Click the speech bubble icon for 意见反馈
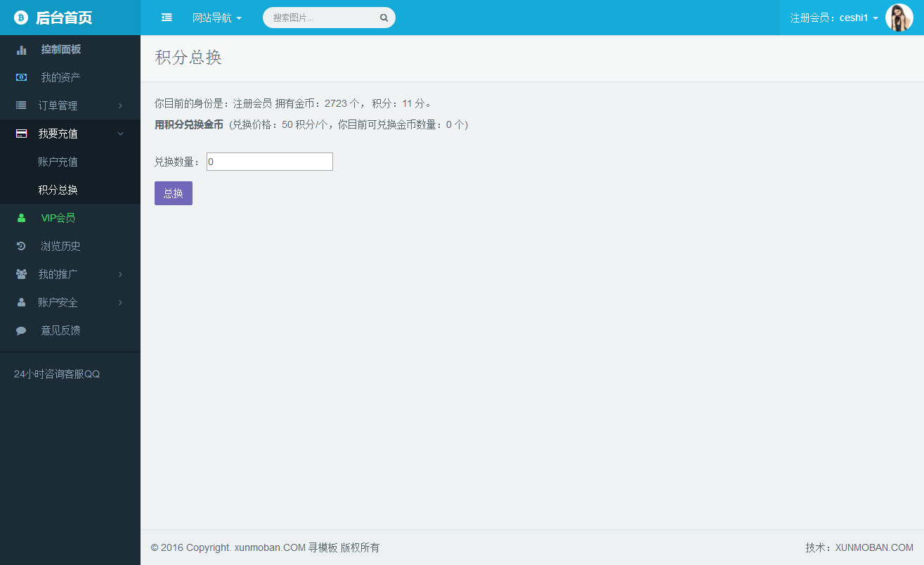Viewport: 924px width, 565px height. pyautogui.click(x=21, y=330)
